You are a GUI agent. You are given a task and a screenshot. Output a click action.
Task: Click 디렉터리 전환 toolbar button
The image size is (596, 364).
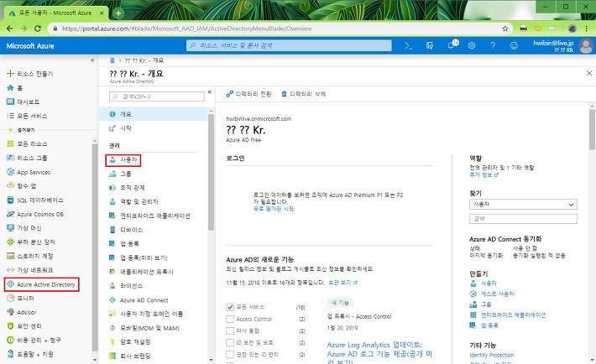249,94
